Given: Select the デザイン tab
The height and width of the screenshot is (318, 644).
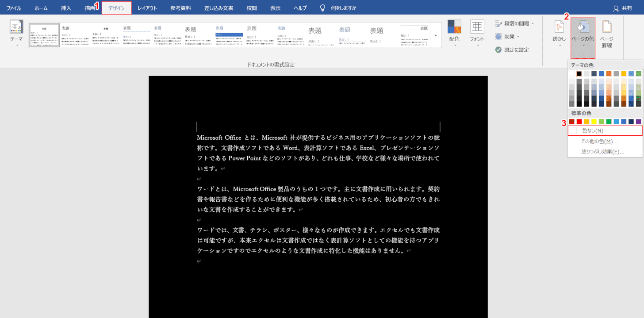Looking at the screenshot, I should pos(117,8).
